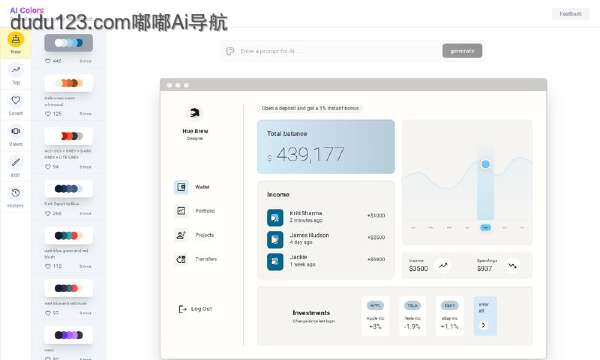Open the Feedback button at top right

pyautogui.click(x=571, y=14)
